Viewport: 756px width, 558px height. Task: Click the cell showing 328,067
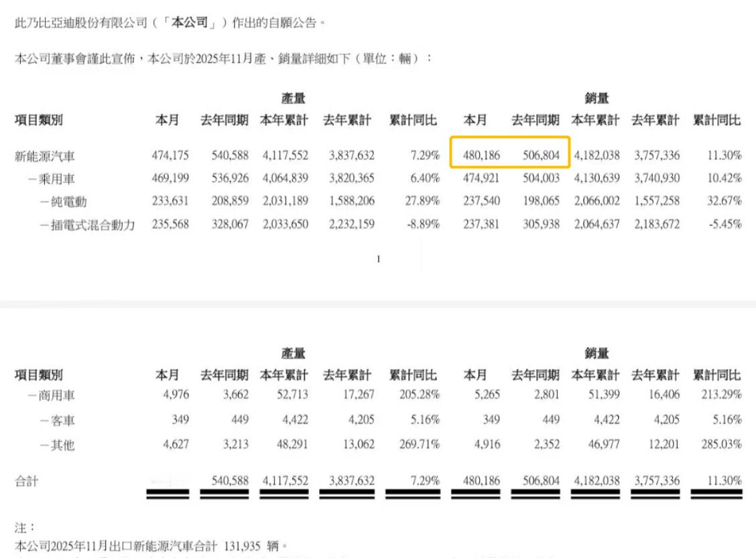230,224
